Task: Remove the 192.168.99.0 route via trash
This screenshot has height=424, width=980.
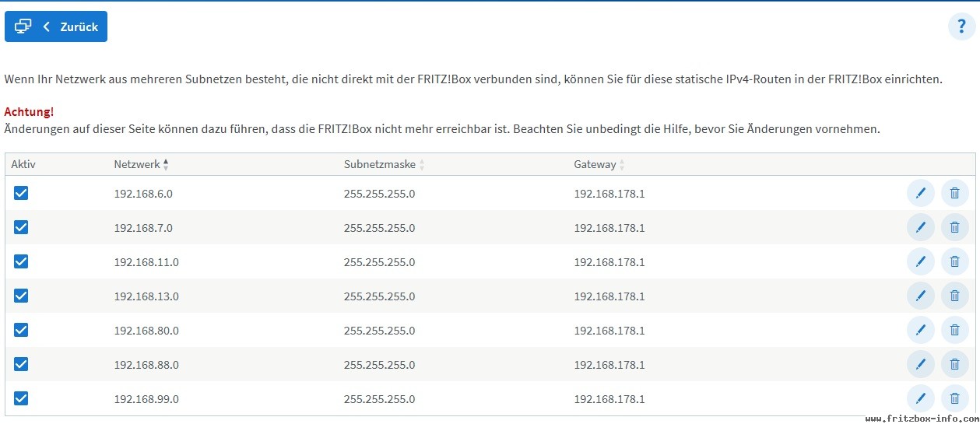Action: point(954,398)
